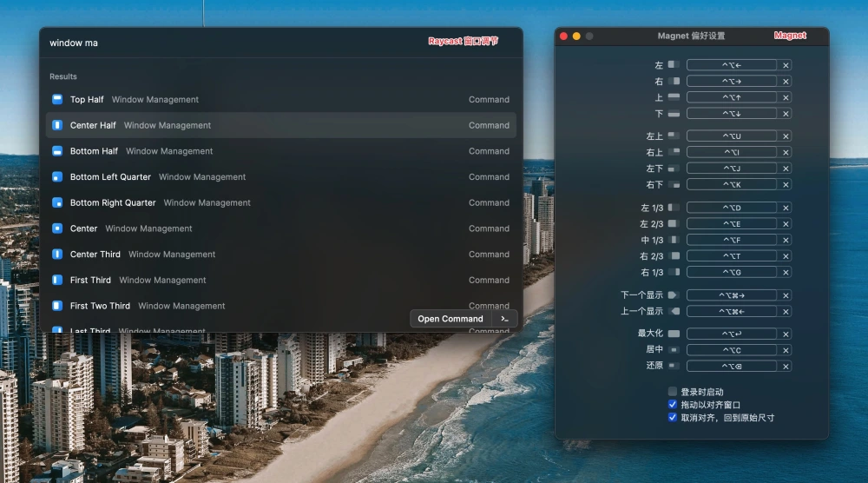This screenshot has height=483, width=868.
Task: Enable the 登录时启动 checkbox
Action: coord(673,392)
